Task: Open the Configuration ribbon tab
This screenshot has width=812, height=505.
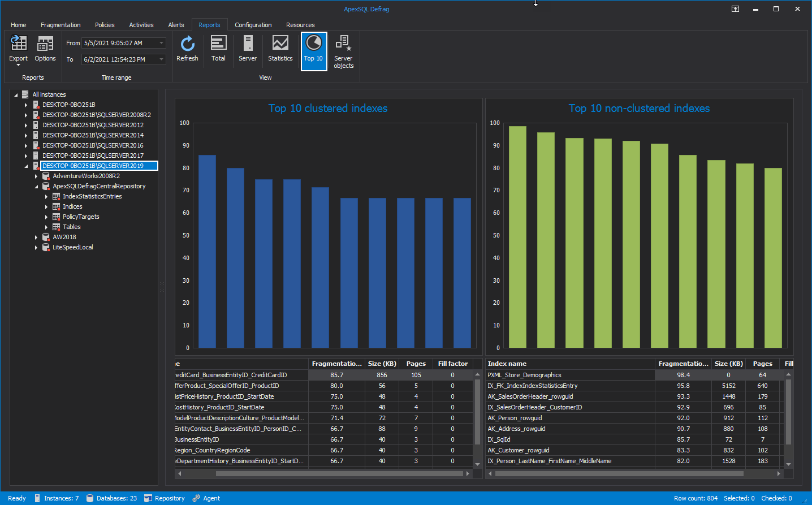Action: coord(253,24)
